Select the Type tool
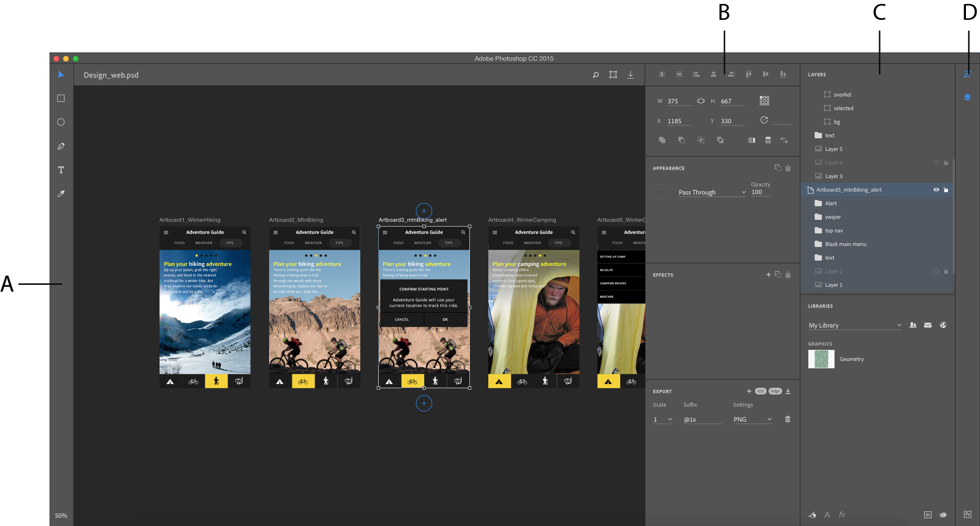This screenshot has height=526, width=980. pos(61,170)
